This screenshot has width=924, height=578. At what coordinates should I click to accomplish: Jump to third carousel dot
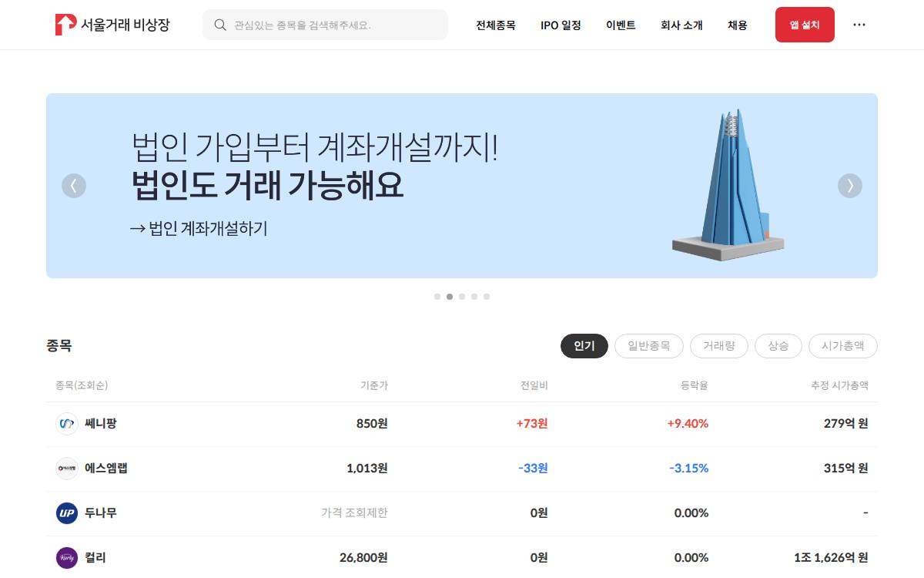[462, 297]
